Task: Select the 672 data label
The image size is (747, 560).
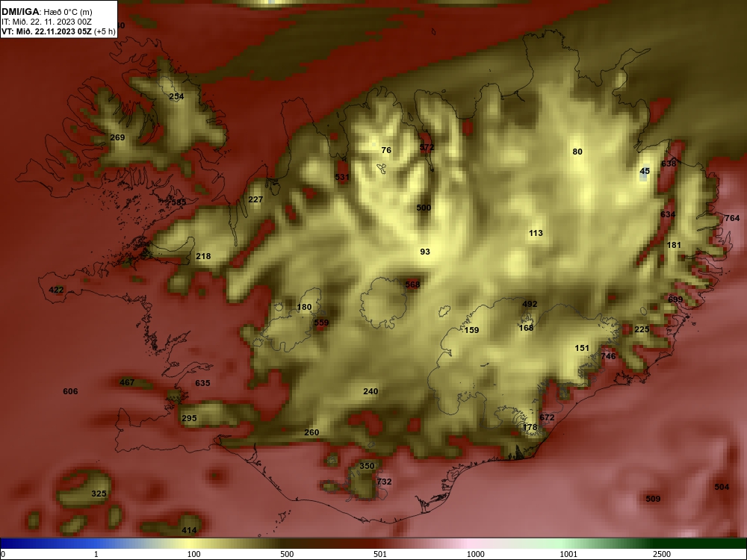Action: (547, 417)
